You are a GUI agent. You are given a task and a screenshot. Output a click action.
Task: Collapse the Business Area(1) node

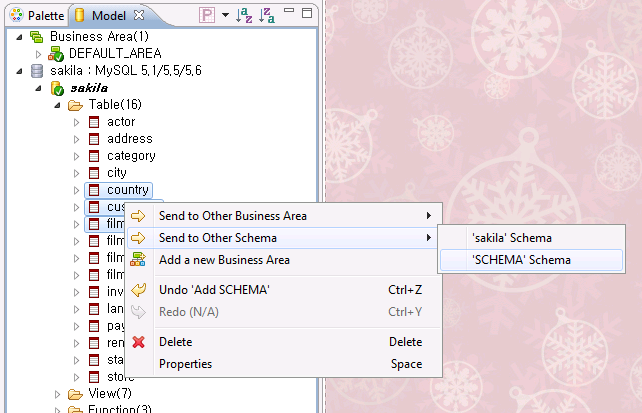[19, 37]
